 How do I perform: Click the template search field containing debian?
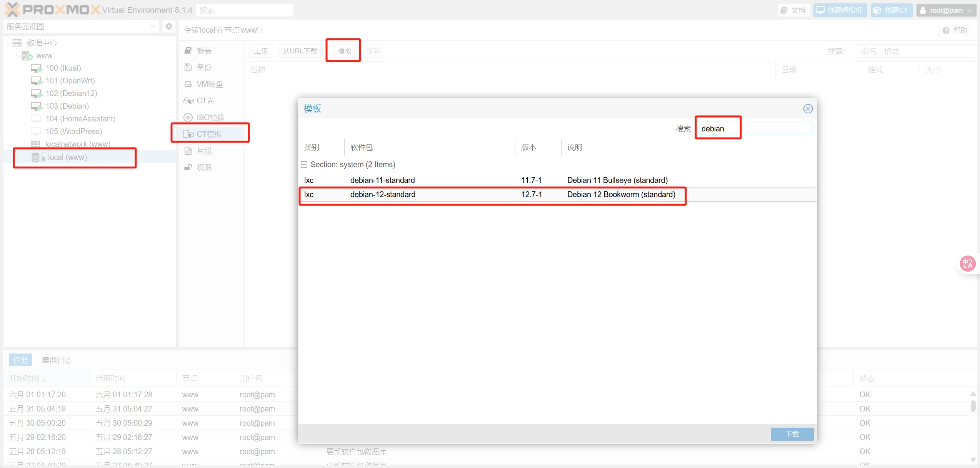pyautogui.click(x=755, y=129)
